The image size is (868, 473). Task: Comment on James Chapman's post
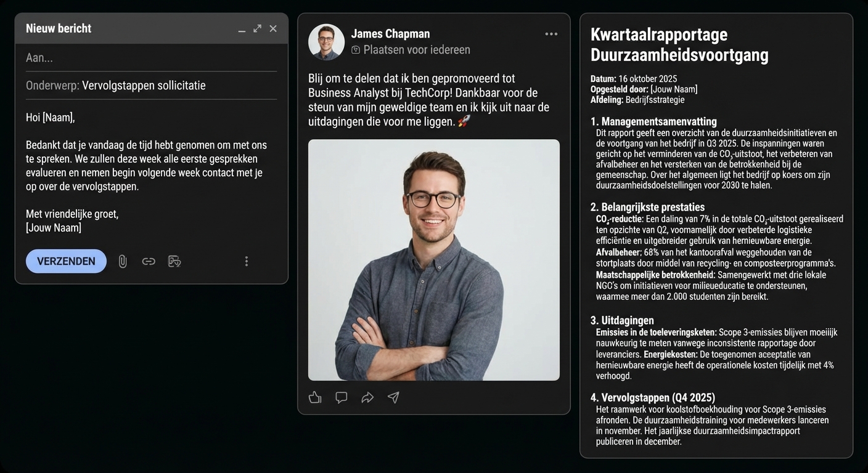[x=342, y=397]
